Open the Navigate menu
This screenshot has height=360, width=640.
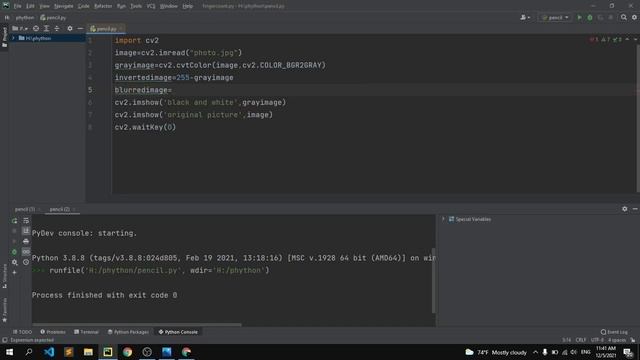(x=64, y=6)
